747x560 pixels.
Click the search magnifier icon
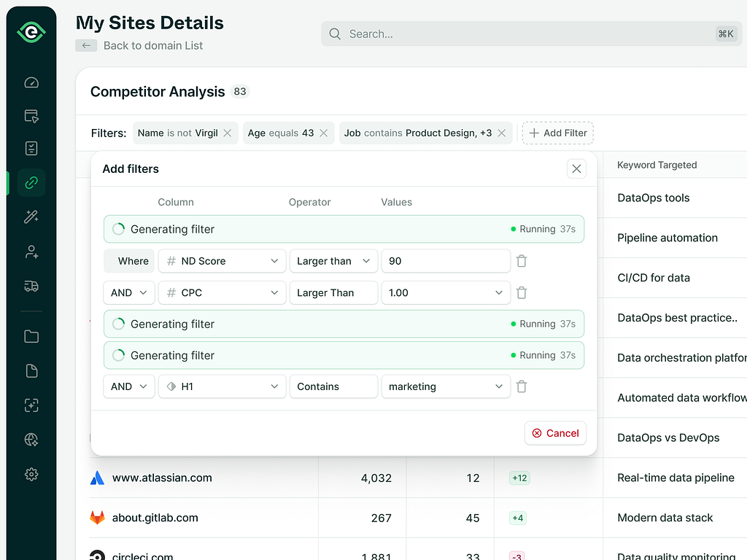click(335, 34)
